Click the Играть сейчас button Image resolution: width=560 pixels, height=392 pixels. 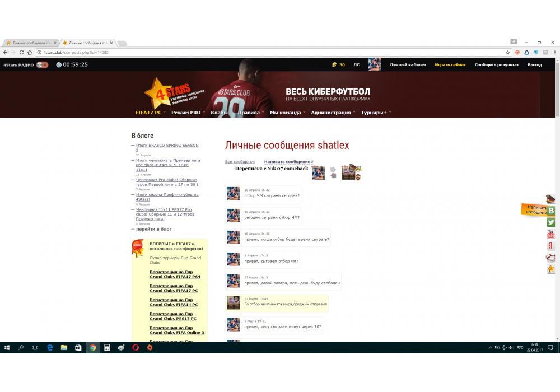(x=450, y=64)
